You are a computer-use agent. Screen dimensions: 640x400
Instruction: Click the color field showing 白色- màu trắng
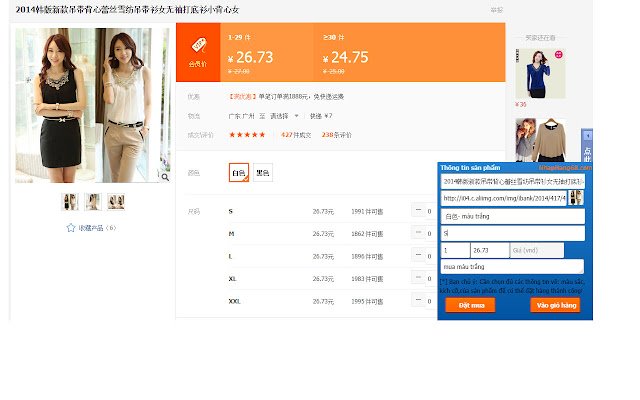pyautogui.click(x=513, y=216)
